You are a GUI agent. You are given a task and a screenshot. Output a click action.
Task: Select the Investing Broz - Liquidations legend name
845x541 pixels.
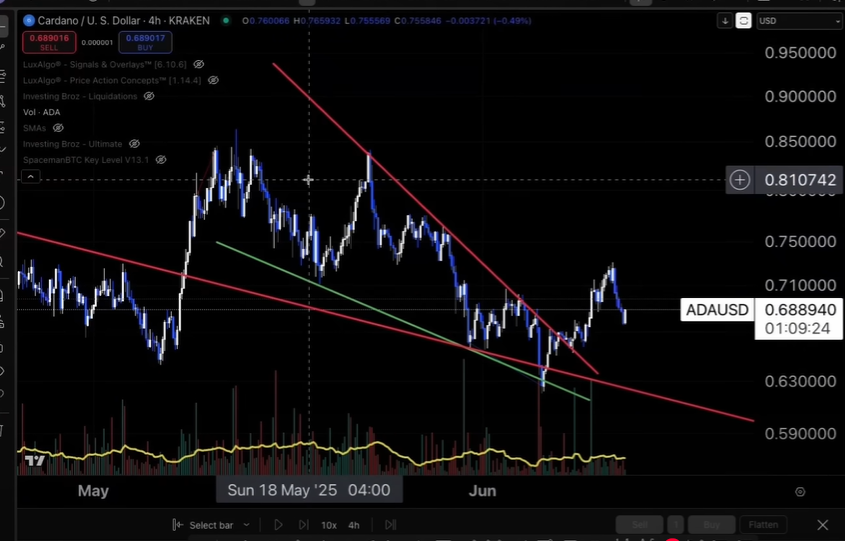coord(80,96)
